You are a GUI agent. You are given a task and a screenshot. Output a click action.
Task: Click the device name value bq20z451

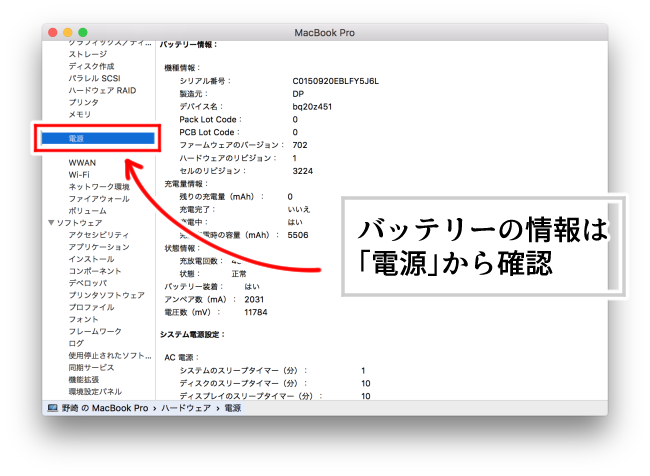tap(312, 107)
